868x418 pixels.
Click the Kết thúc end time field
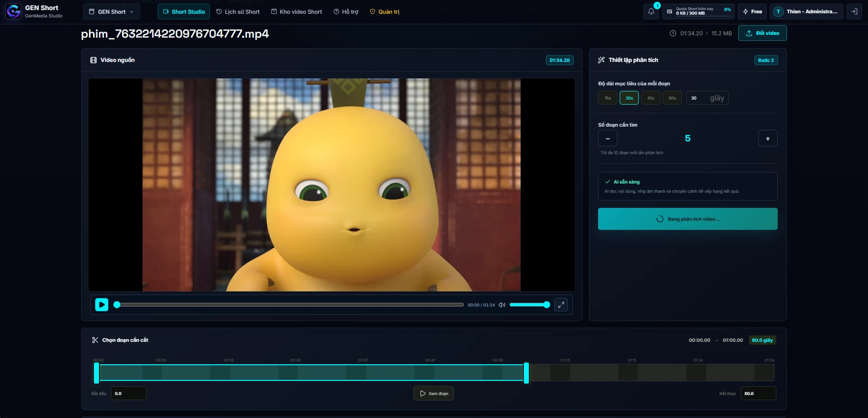[x=758, y=393]
